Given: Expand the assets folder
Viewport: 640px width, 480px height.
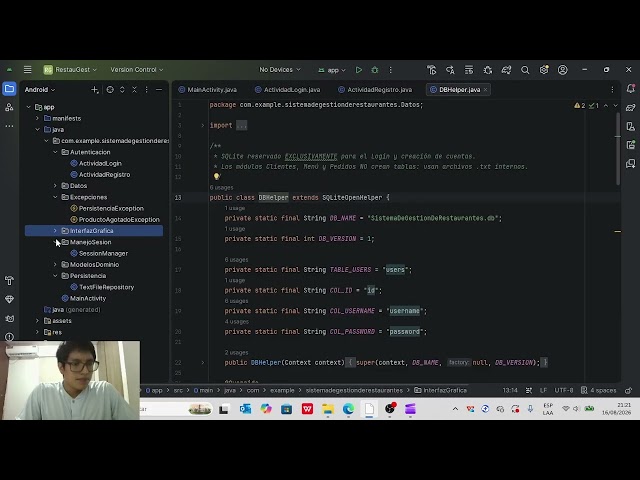Looking at the screenshot, I should tap(37, 321).
